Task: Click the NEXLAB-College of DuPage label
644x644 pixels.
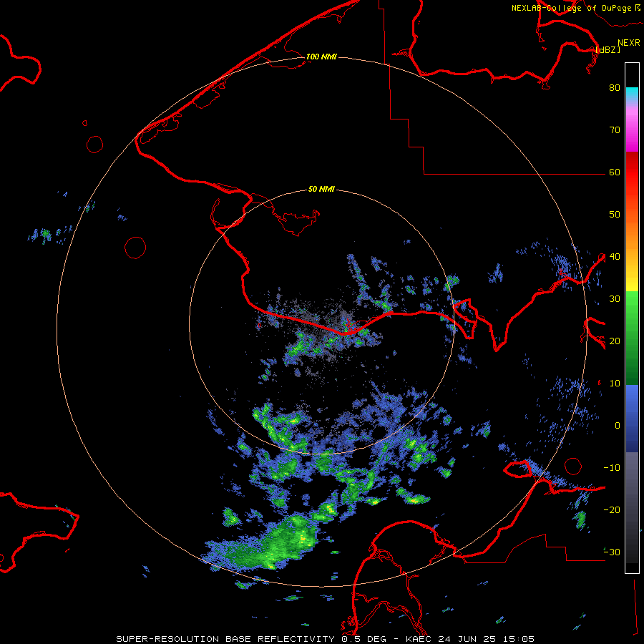Action: (x=572, y=8)
